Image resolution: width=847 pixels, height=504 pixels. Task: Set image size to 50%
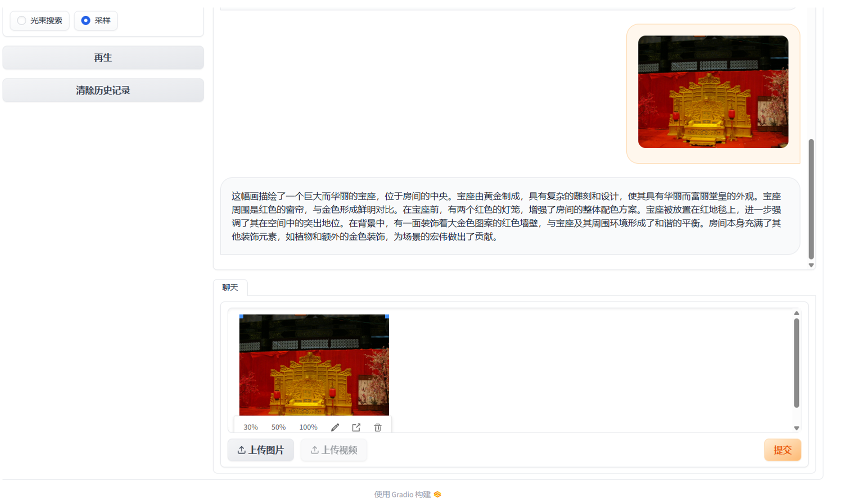[x=278, y=427]
